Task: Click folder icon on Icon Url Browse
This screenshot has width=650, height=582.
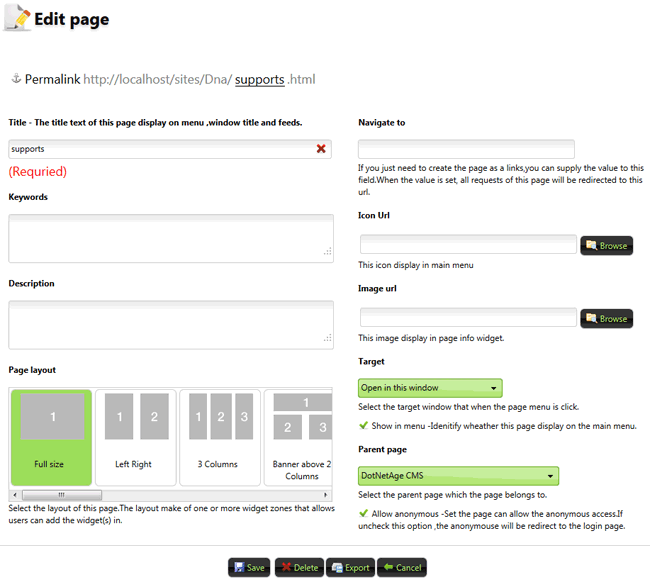Action: pyautogui.click(x=591, y=245)
